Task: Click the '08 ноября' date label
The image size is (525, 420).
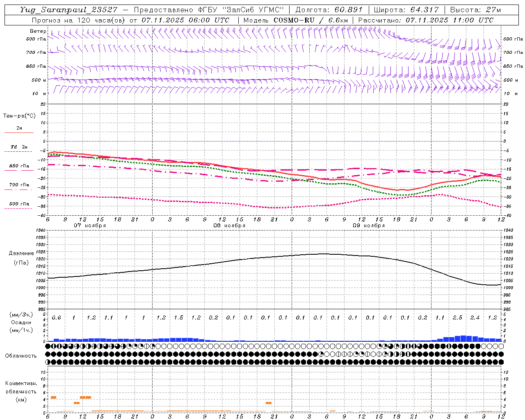Action: tap(229, 225)
